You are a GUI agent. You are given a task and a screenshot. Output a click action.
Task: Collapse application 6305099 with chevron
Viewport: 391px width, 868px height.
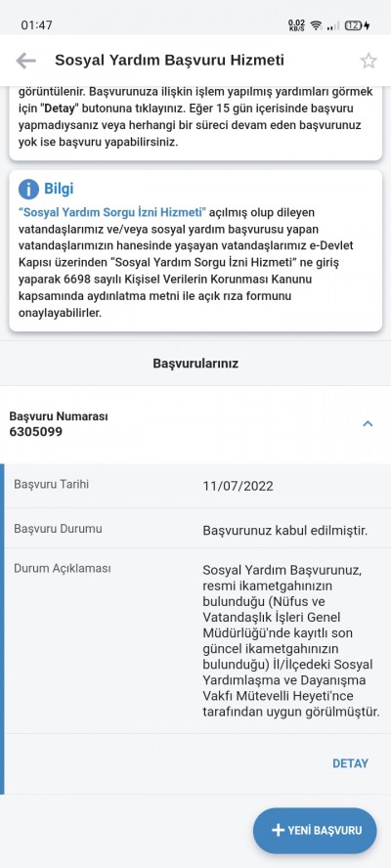(x=368, y=423)
